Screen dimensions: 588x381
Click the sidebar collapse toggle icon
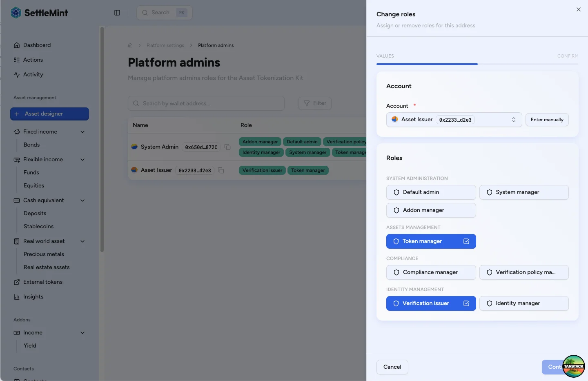117,13
